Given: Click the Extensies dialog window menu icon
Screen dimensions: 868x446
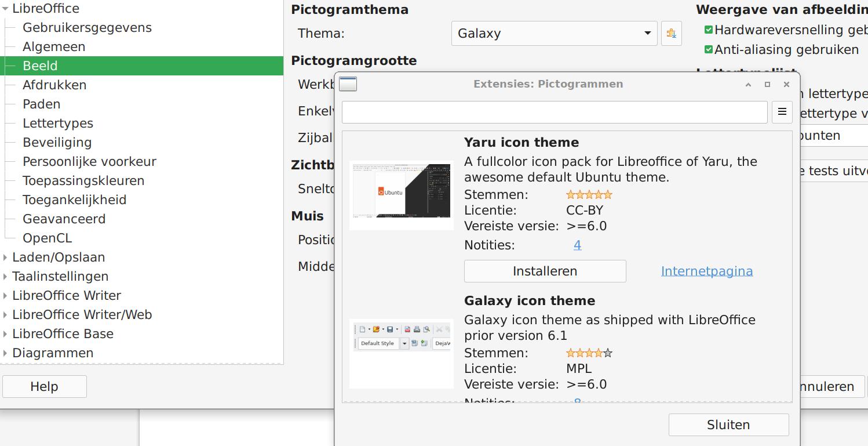Looking at the screenshot, I should (x=348, y=84).
